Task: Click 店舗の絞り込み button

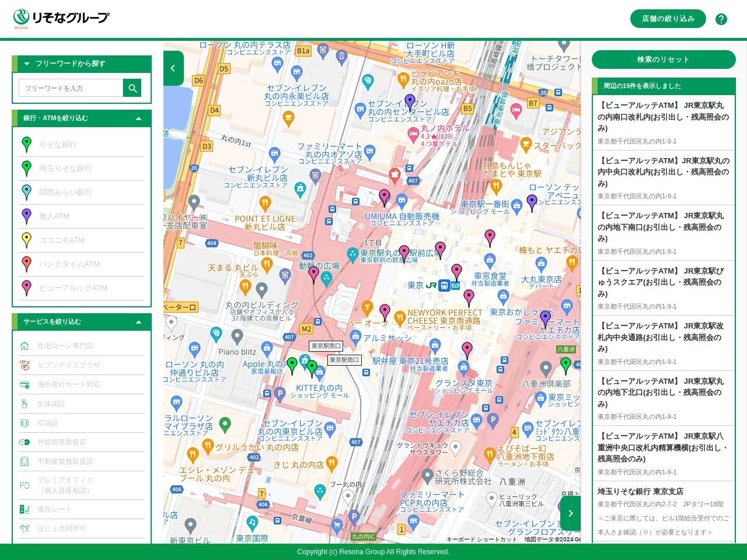Action: [668, 19]
